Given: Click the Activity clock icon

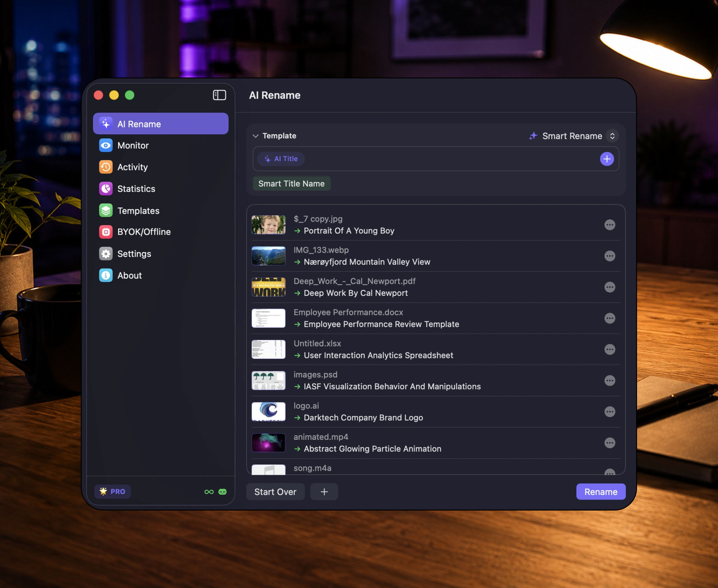Looking at the screenshot, I should tap(106, 167).
